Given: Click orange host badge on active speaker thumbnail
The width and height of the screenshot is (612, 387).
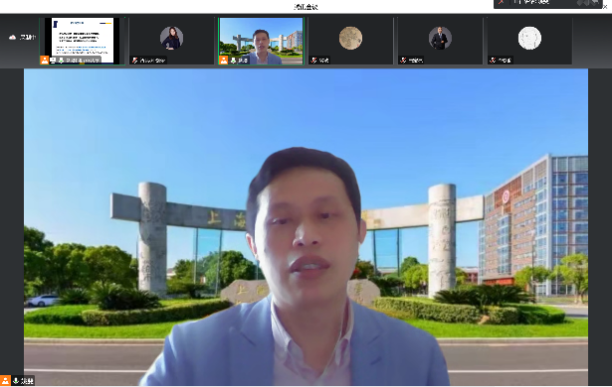Looking at the screenshot, I should (224, 60).
